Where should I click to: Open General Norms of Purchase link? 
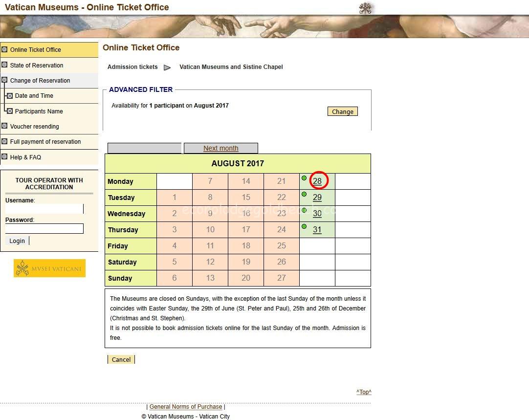coord(186,406)
